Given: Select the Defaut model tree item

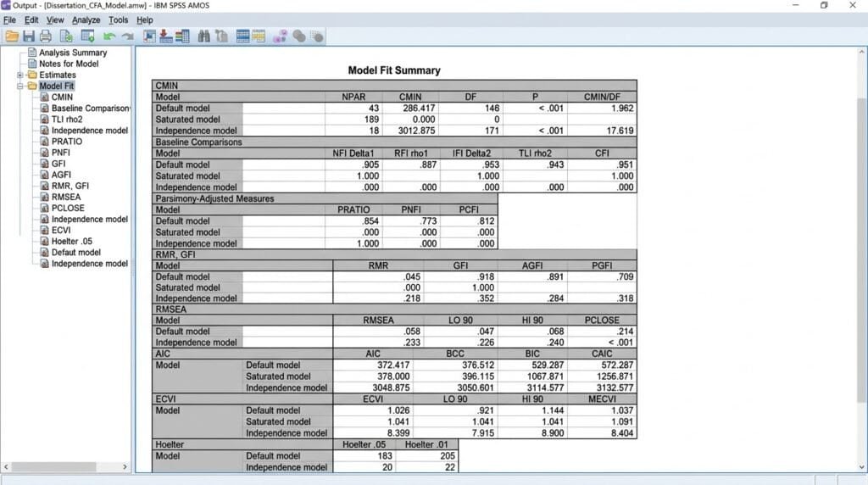Looking at the screenshot, I should pyautogui.click(x=76, y=252).
